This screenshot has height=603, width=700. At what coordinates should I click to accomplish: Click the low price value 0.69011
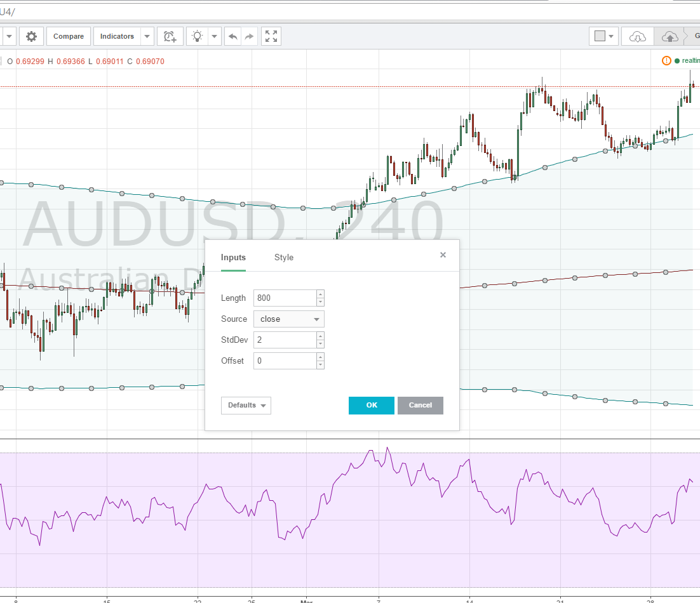click(109, 62)
